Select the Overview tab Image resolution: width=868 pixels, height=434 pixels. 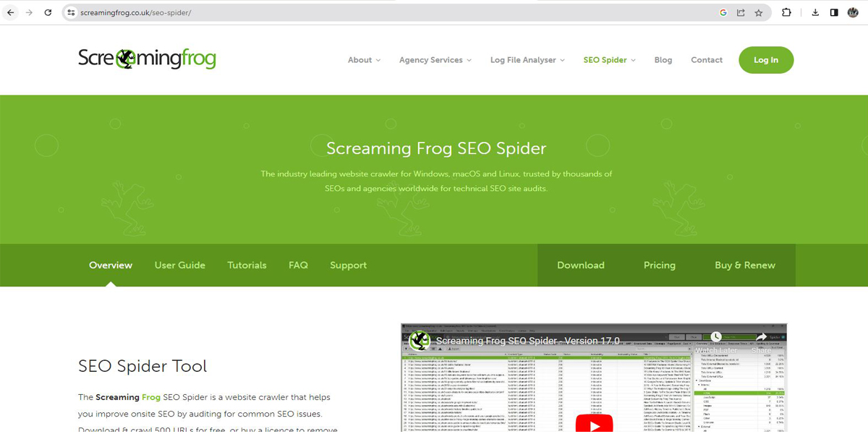(111, 265)
